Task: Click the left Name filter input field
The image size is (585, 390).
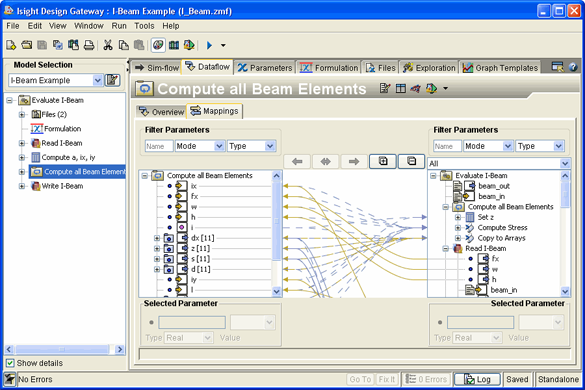Action: click(159, 146)
